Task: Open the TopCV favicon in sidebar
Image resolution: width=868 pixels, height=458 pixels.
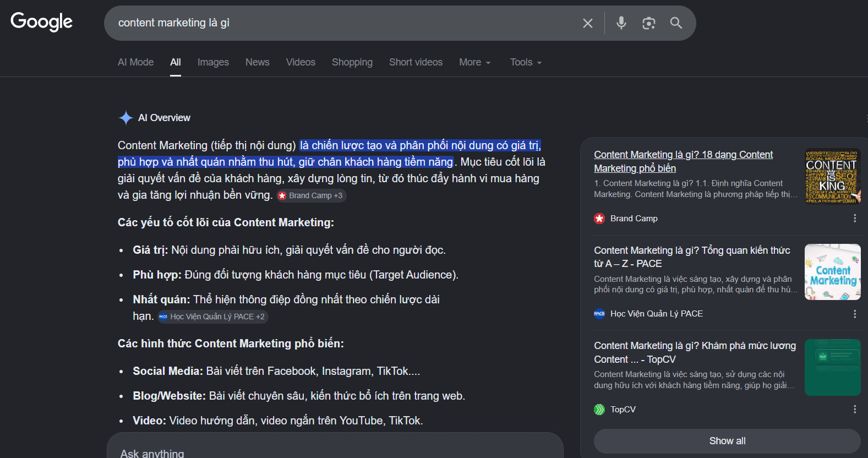Action: pyautogui.click(x=599, y=410)
